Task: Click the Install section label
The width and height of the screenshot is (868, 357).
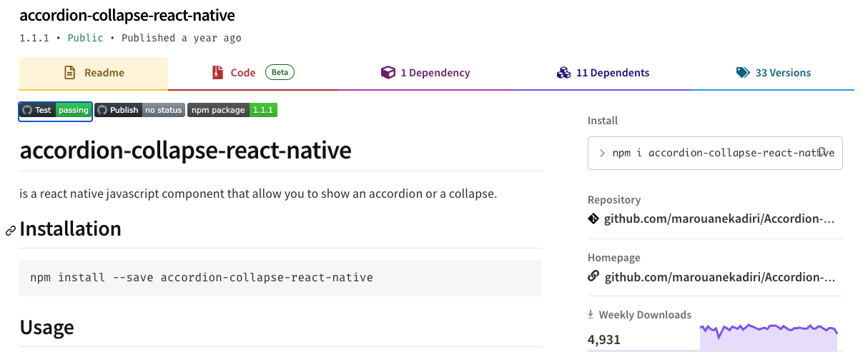Action: click(603, 121)
